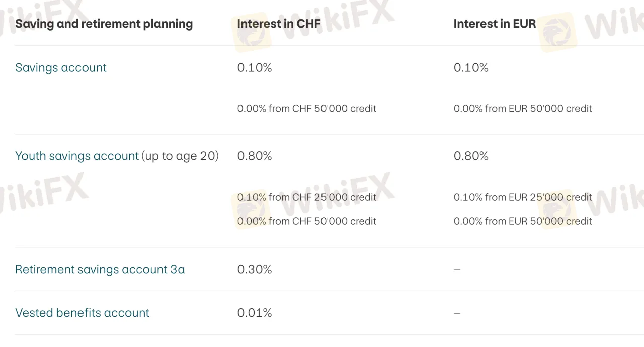
Task: Click the '0.10% from CHF 25'000 credit' note
Action: point(307,197)
